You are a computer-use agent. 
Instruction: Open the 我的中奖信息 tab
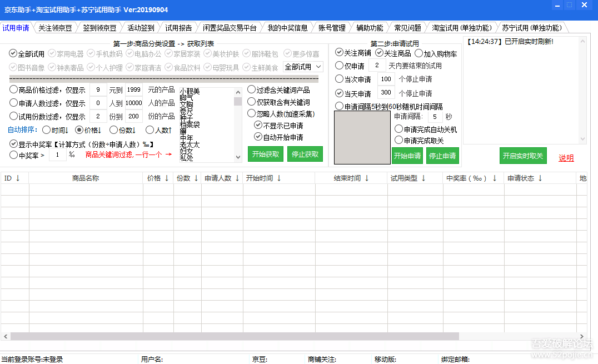(287, 28)
